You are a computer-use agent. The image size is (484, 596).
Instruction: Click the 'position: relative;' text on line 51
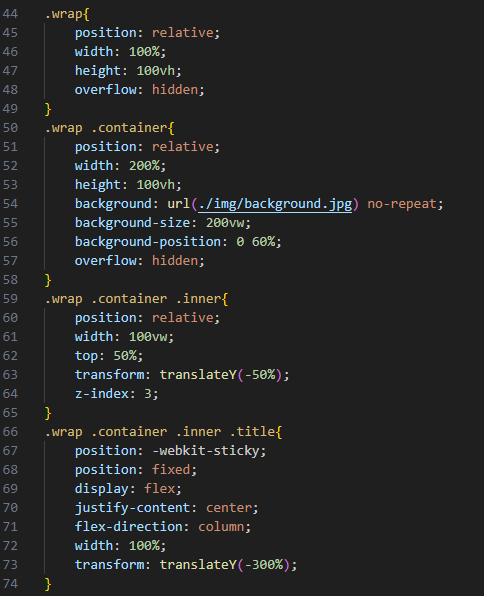click(147, 147)
